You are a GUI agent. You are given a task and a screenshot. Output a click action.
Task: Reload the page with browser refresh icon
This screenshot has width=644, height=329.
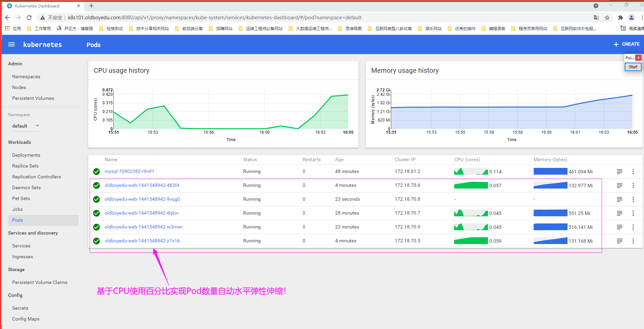click(x=29, y=18)
